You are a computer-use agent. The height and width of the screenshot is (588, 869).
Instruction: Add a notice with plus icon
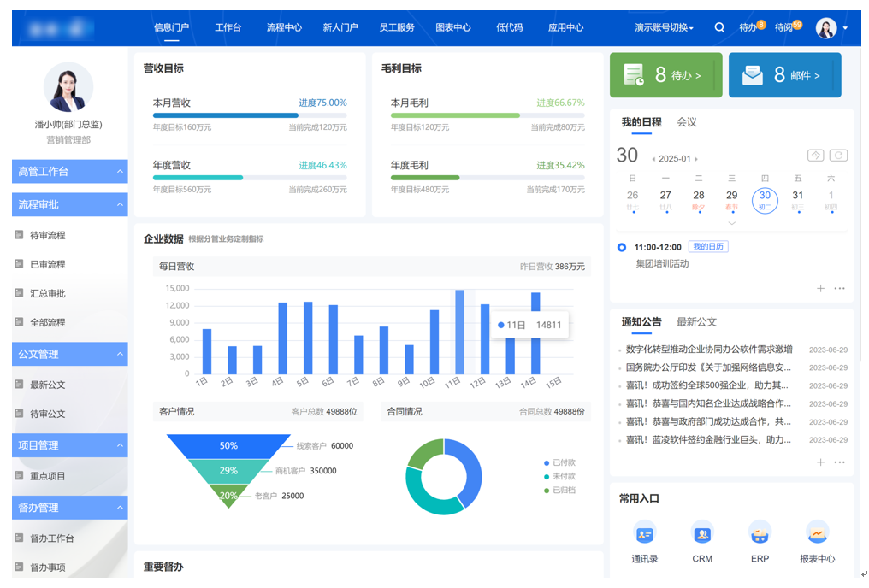tap(821, 462)
